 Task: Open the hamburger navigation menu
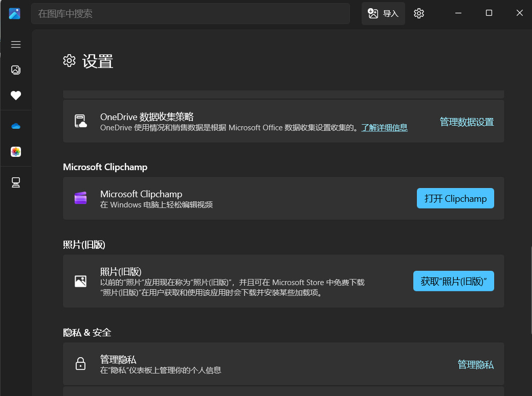pyautogui.click(x=16, y=44)
